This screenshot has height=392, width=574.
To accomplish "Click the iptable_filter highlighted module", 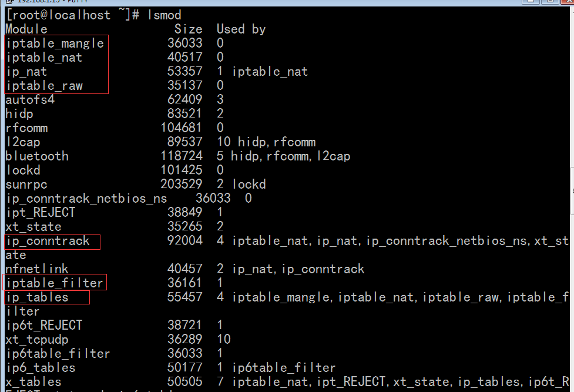I will click(55, 283).
